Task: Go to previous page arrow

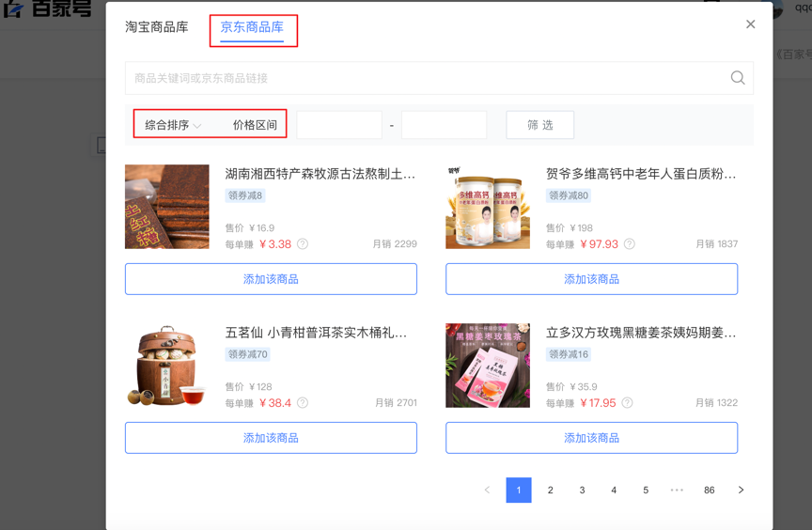Action: coord(487,490)
